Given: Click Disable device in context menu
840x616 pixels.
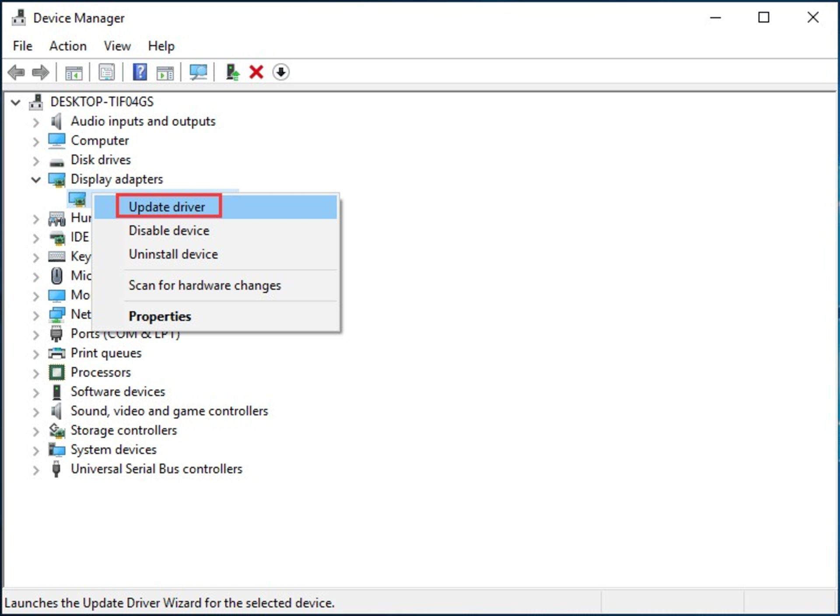Looking at the screenshot, I should 169,230.
